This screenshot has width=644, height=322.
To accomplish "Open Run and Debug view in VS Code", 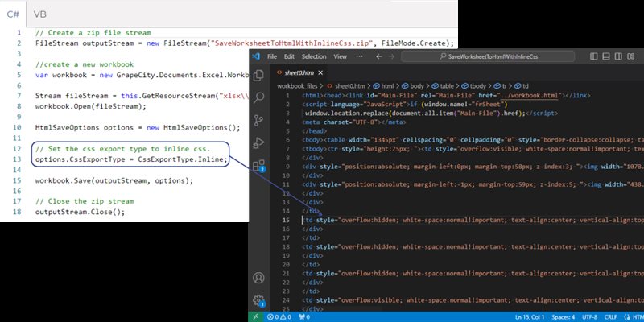I will [258, 143].
